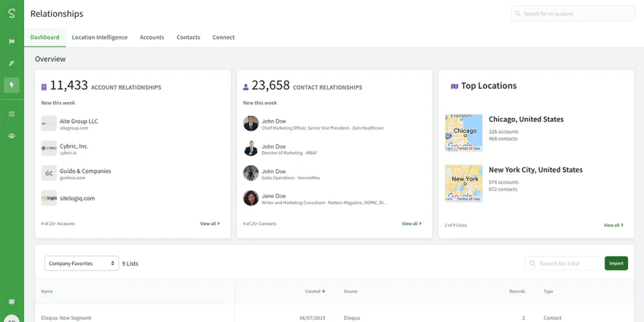
Task: Sort lists by Source column header
Action: 351,291
